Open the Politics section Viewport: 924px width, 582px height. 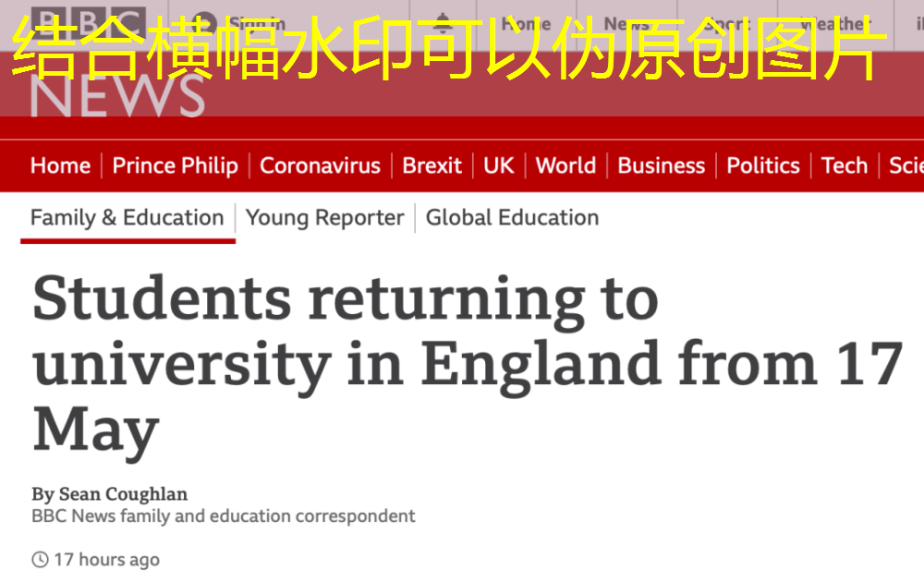click(762, 165)
